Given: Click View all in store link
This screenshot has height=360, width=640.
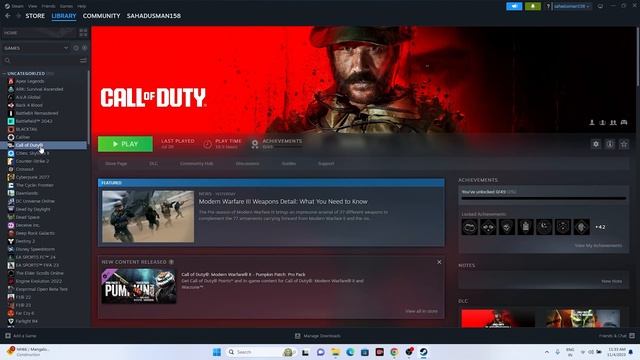Looking at the screenshot, I should [x=421, y=311].
